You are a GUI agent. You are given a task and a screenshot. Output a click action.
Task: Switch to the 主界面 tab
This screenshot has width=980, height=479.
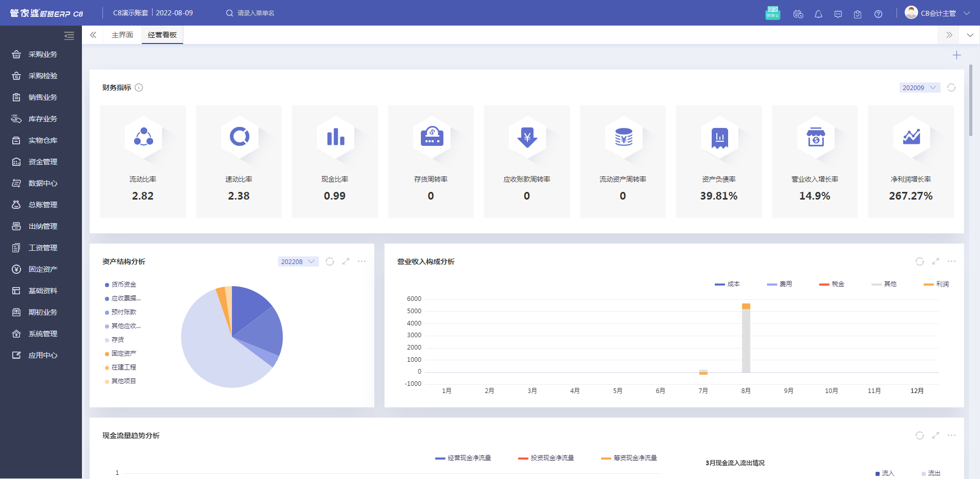[x=122, y=35]
